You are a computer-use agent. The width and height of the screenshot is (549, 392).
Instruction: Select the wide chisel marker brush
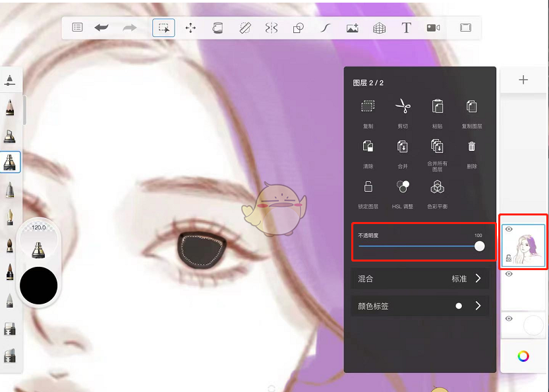point(10,329)
